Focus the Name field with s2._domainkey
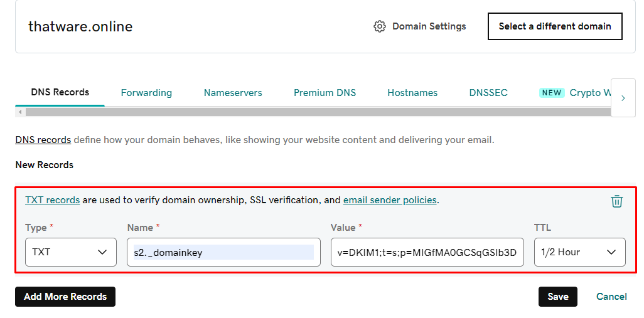 [x=223, y=252]
